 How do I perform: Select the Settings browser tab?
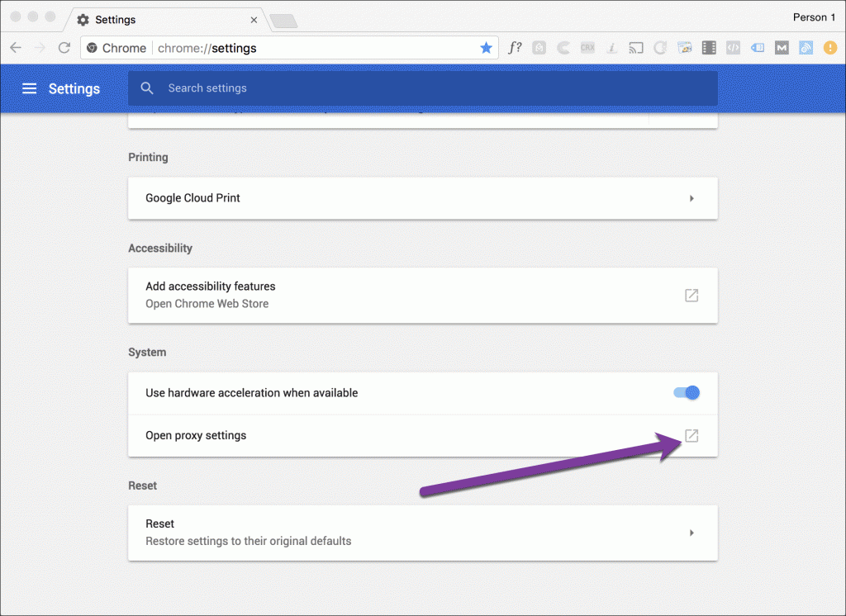[167, 20]
